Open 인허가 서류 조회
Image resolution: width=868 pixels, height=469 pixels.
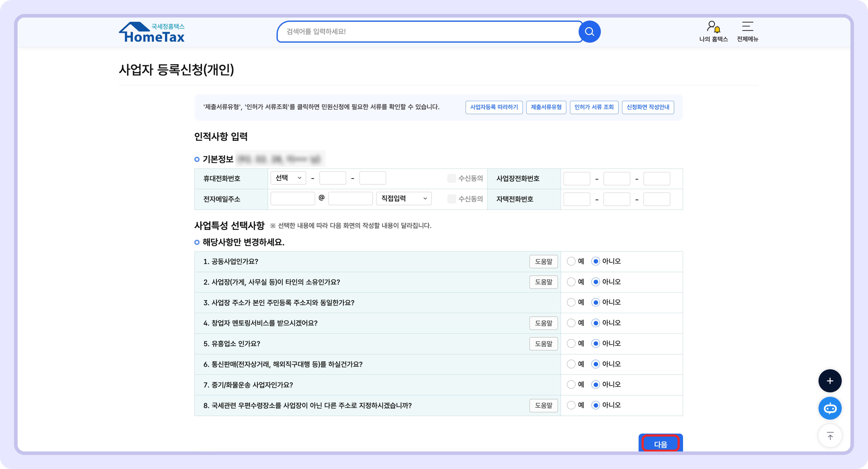594,107
